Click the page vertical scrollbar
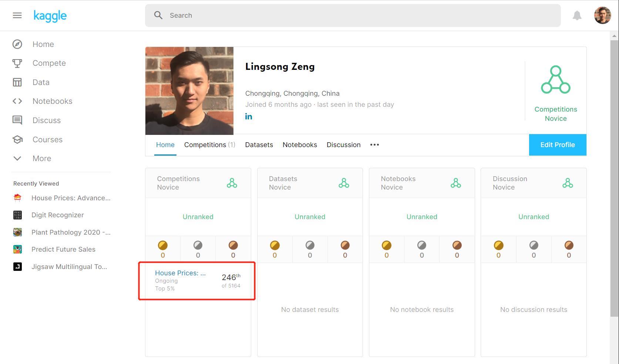The width and height of the screenshot is (619, 364). coord(614,178)
